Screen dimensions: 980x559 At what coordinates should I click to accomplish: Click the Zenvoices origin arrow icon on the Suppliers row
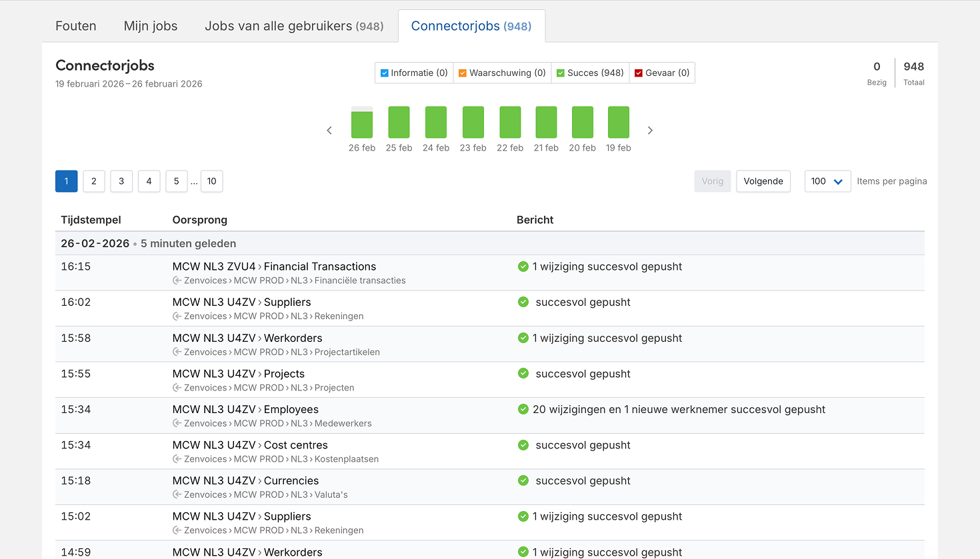(176, 316)
